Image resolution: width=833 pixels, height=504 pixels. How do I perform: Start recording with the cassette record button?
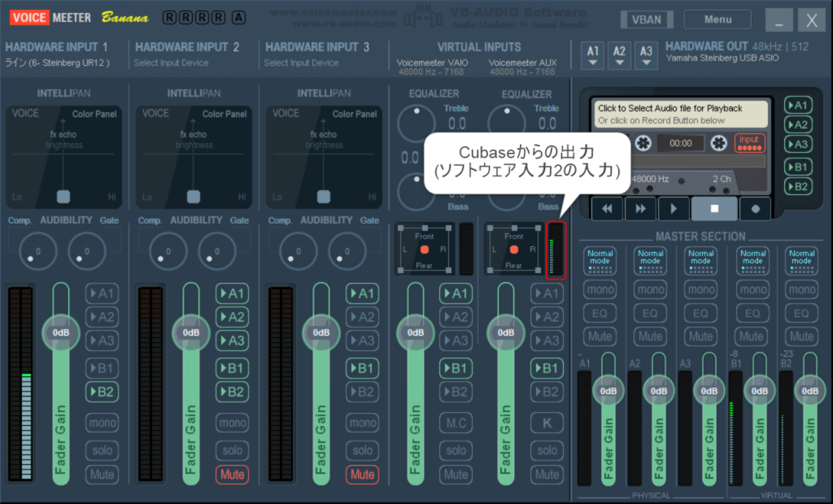(756, 209)
